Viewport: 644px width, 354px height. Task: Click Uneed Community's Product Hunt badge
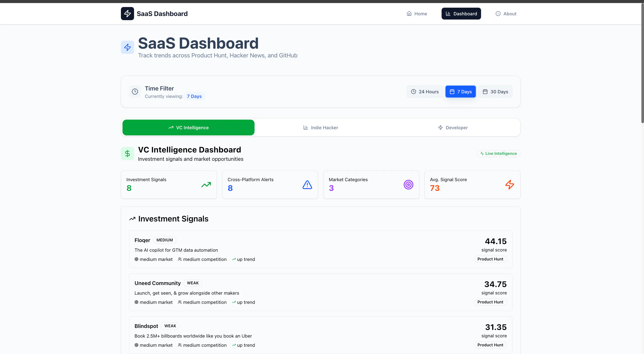pos(490,302)
